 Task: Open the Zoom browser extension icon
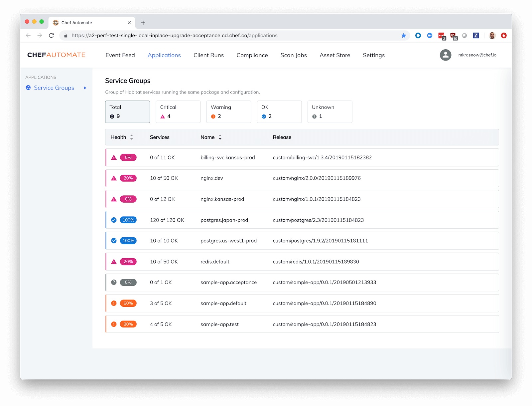tap(430, 36)
